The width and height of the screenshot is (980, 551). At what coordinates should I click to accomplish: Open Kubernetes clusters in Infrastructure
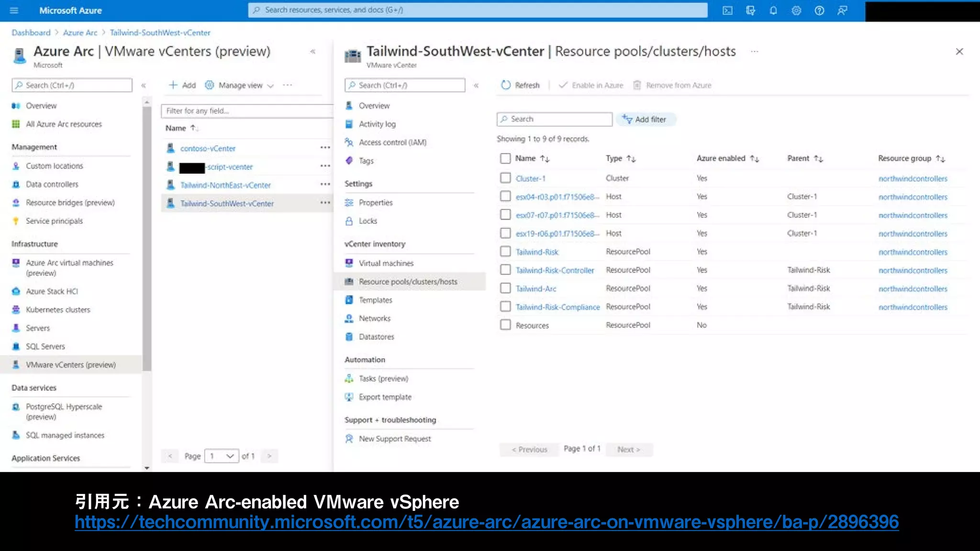pyautogui.click(x=58, y=309)
